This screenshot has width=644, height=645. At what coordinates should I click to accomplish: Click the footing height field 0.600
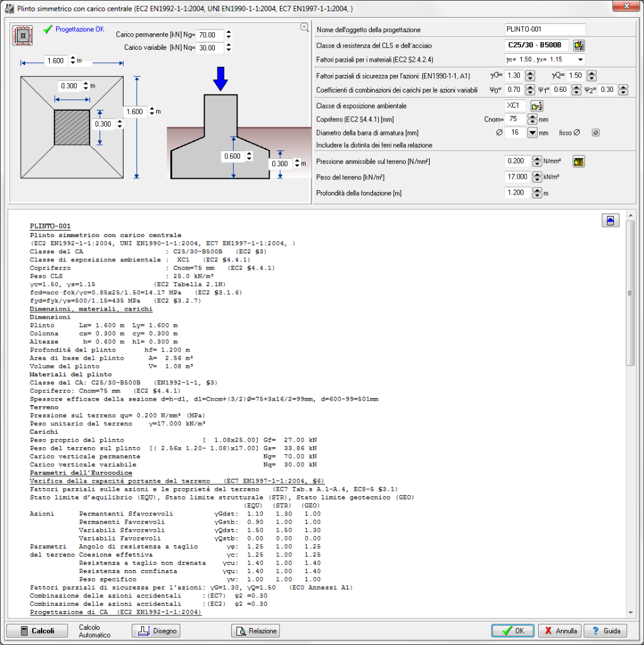click(233, 156)
